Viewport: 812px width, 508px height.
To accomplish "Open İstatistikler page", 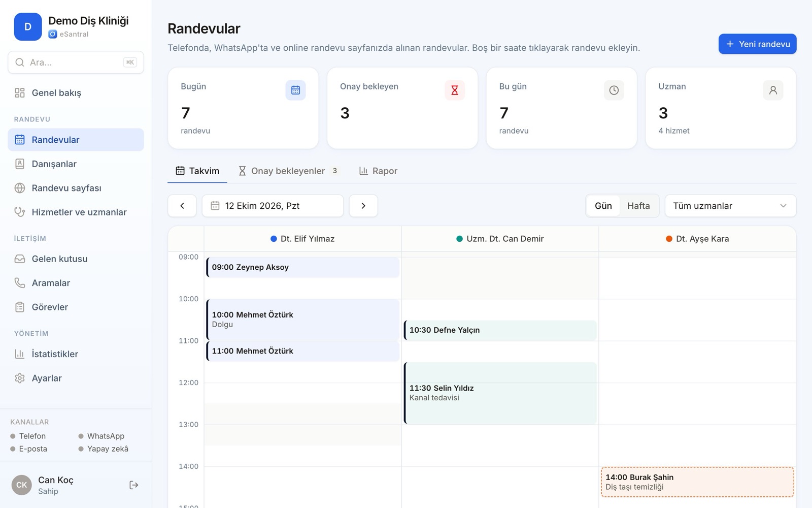I will click(x=76, y=354).
